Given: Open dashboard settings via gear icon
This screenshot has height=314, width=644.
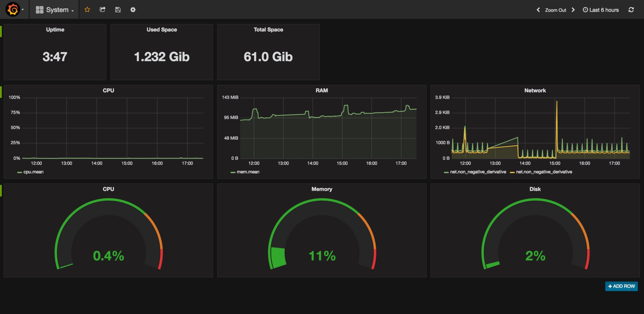Looking at the screenshot, I should (133, 10).
